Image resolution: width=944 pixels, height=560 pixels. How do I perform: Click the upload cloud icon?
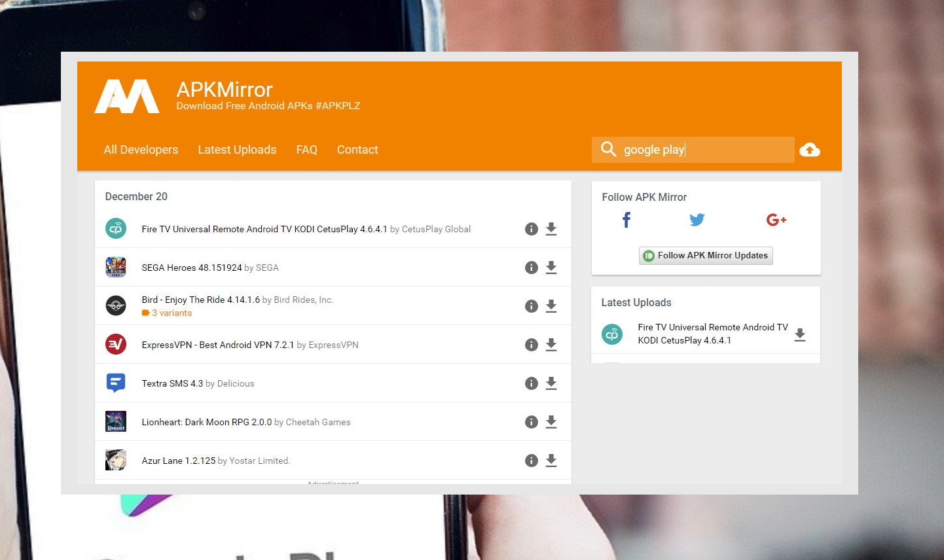tap(810, 150)
